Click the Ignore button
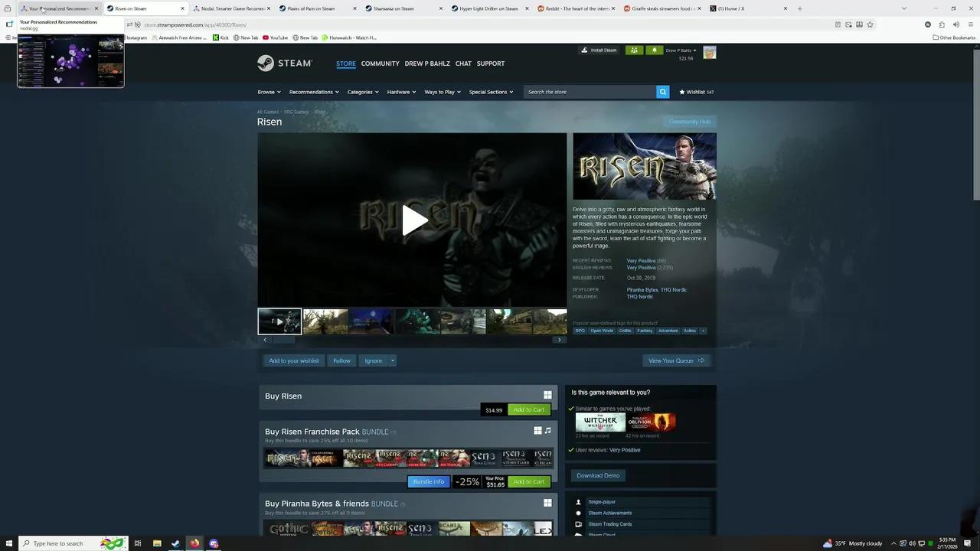Screen dimensions: 980x551 click(374, 360)
